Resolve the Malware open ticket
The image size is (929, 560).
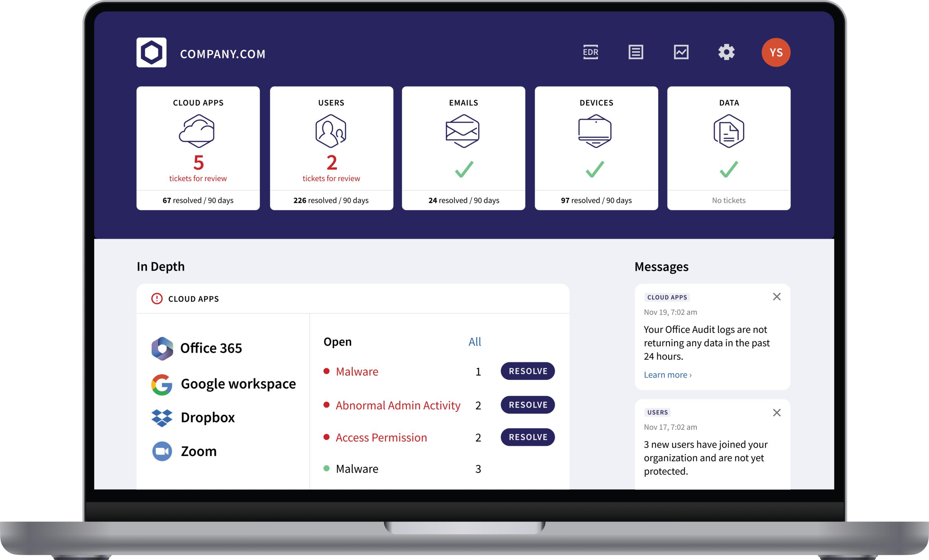click(x=528, y=370)
